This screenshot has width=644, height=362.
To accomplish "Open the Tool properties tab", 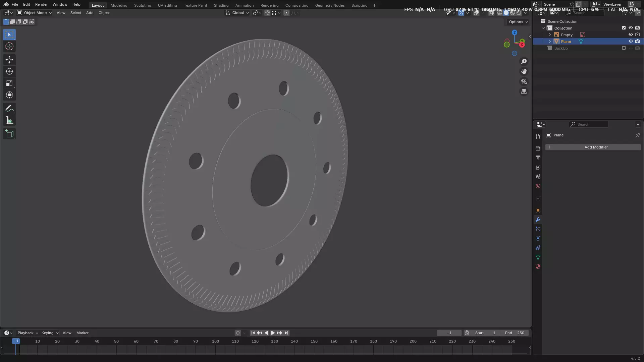I will point(538,136).
